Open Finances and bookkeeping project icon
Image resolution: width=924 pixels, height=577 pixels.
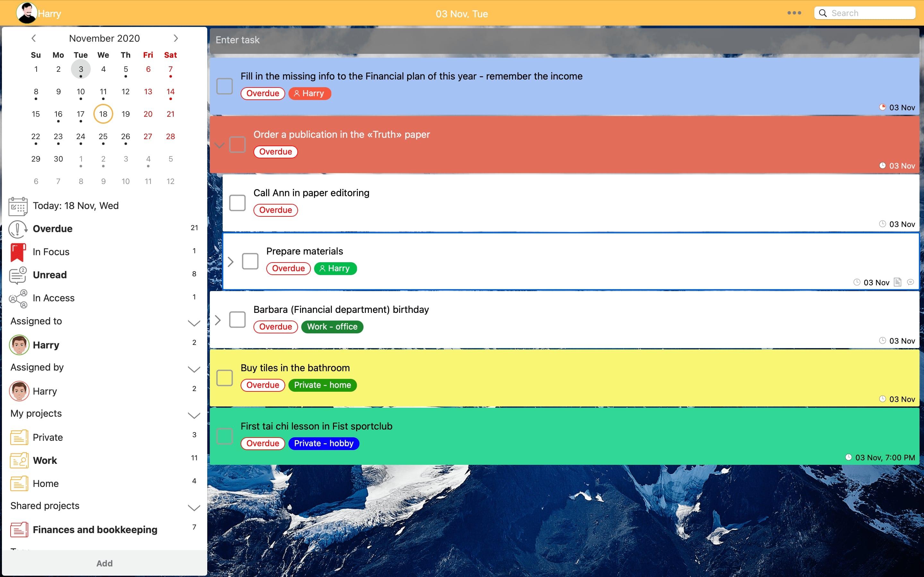pyautogui.click(x=19, y=530)
